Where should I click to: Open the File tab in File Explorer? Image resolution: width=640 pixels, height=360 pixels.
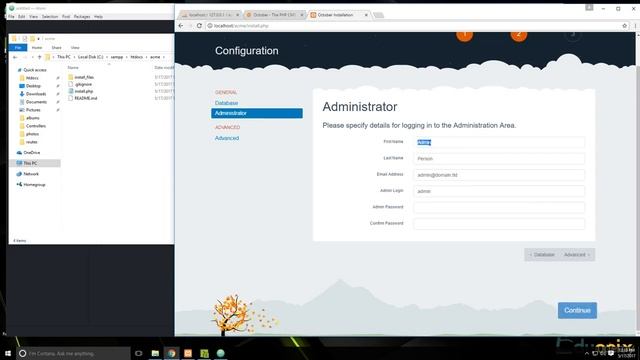coord(18,48)
